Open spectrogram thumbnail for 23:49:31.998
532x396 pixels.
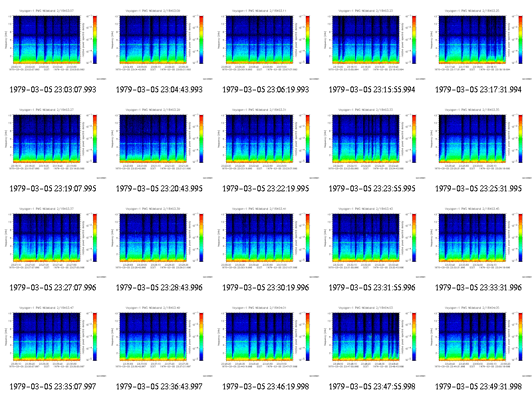[x=479, y=342]
